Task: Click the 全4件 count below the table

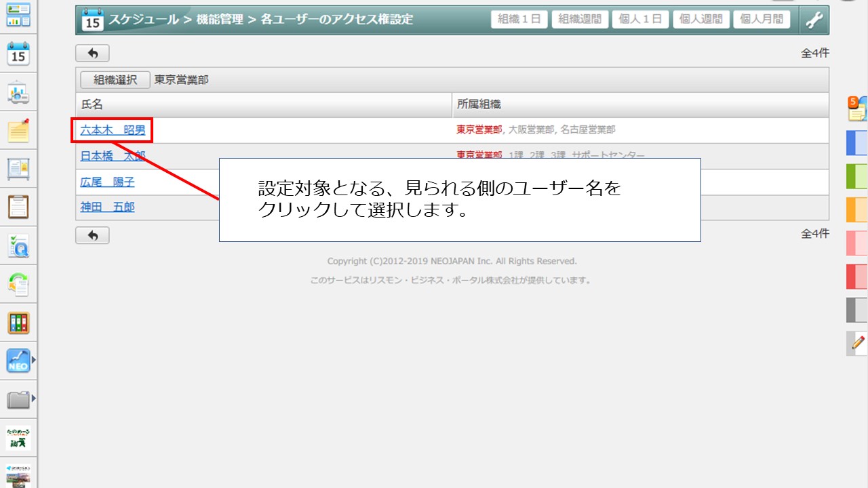Action: point(815,234)
